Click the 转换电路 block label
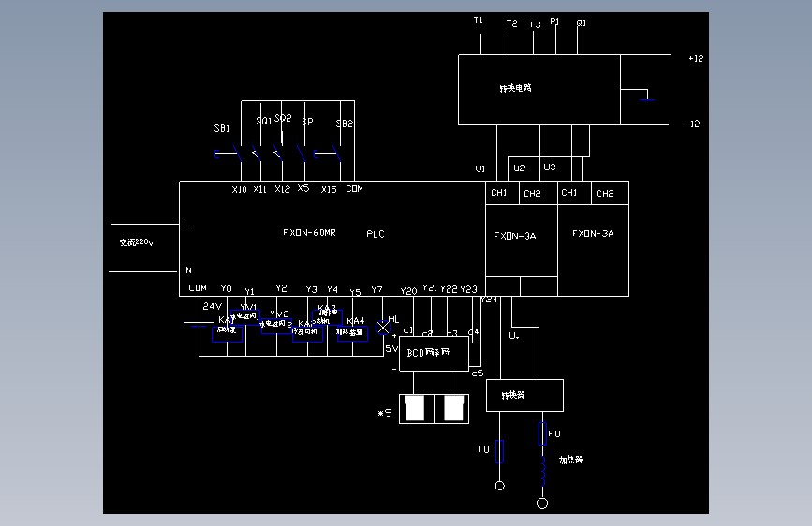This screenshot has height=526, width=812. (x=515, y=88)
